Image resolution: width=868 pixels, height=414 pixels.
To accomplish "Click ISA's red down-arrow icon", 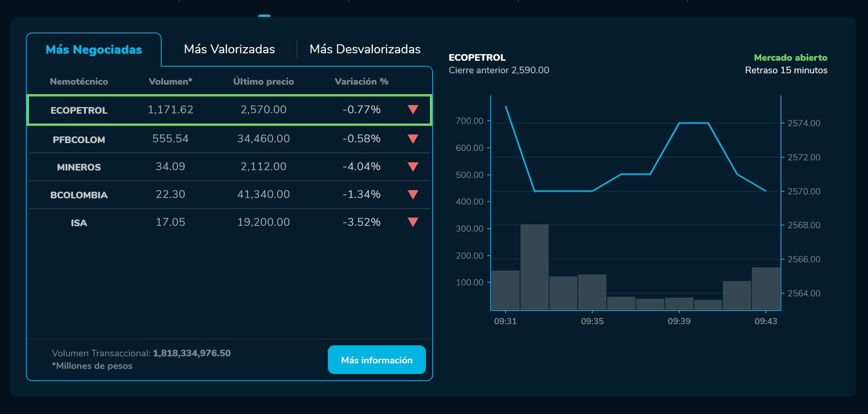I will coord(413,222).
